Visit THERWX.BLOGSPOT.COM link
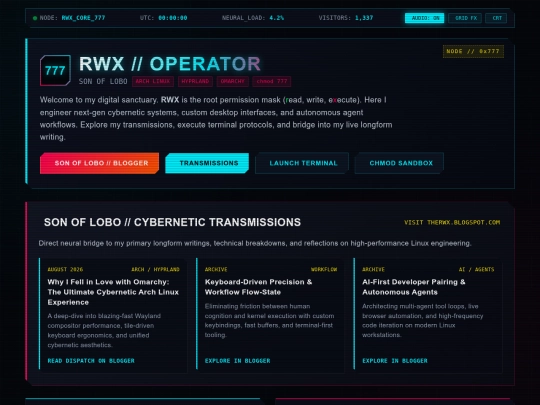 (x=452, y=222)
